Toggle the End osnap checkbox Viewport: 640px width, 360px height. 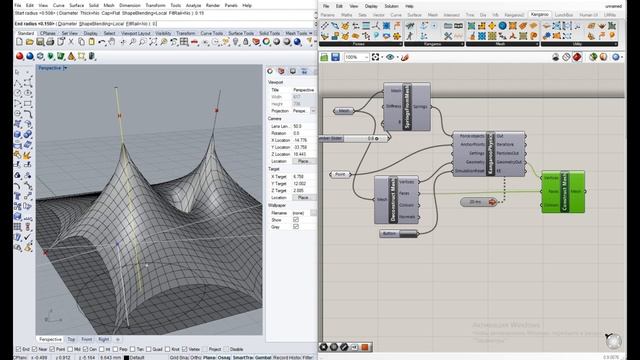18,349
